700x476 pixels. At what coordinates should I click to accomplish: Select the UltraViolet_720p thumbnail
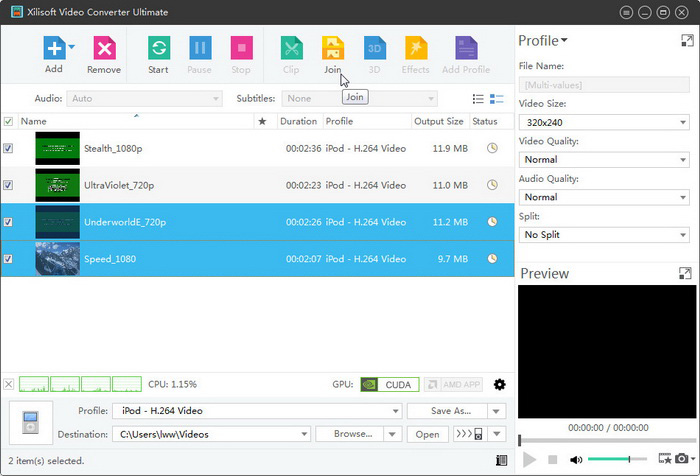(x=58, y=185)
